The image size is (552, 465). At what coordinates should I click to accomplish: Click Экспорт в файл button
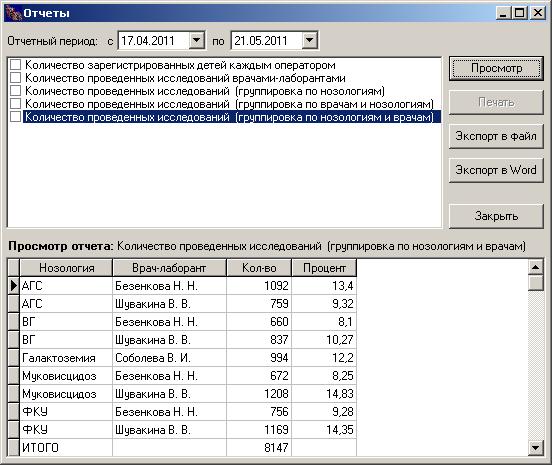(496, 136)
